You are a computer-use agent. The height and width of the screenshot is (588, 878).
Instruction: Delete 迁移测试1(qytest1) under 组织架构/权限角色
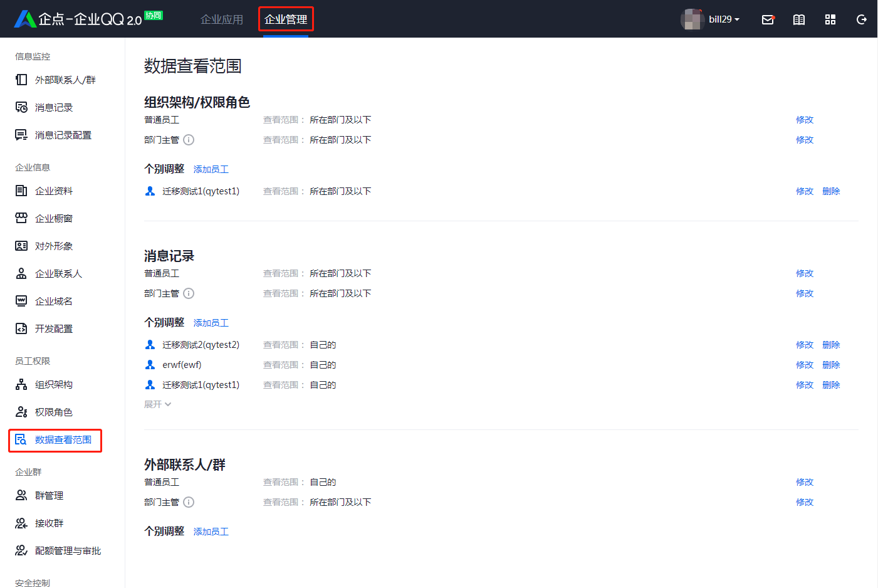pyautogui.click(x=831, y=191)
